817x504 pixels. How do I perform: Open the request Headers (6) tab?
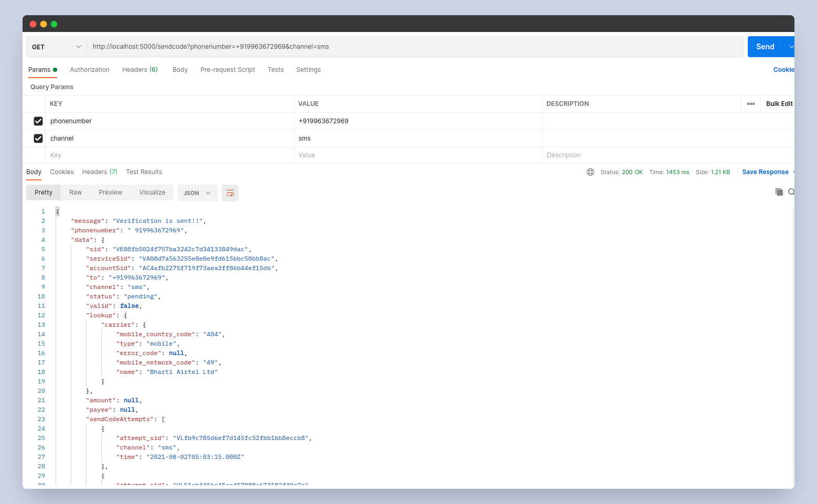pos(140,70)
